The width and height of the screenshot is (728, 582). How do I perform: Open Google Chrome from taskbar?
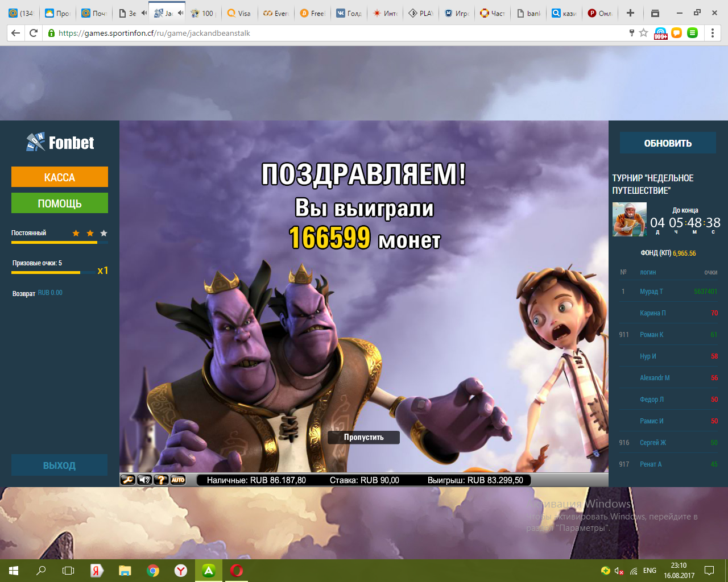[x=152, y=571]
